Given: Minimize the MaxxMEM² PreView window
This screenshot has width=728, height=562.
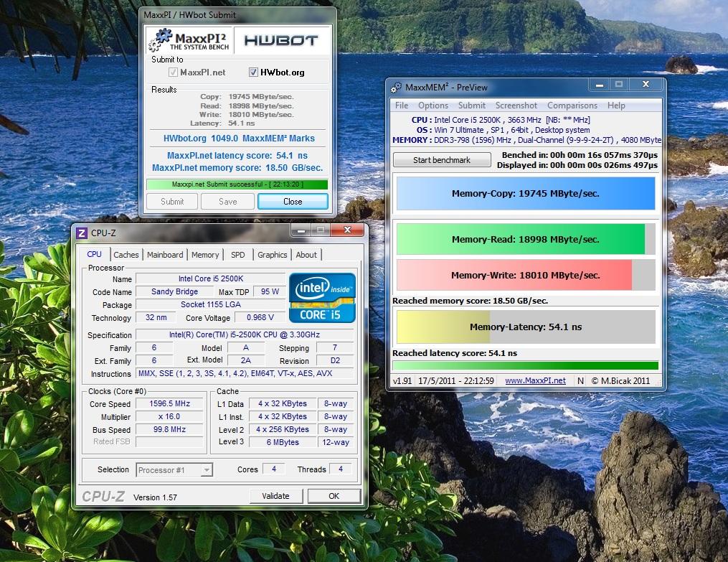Looking at the screenshot, I should point(600,85).
